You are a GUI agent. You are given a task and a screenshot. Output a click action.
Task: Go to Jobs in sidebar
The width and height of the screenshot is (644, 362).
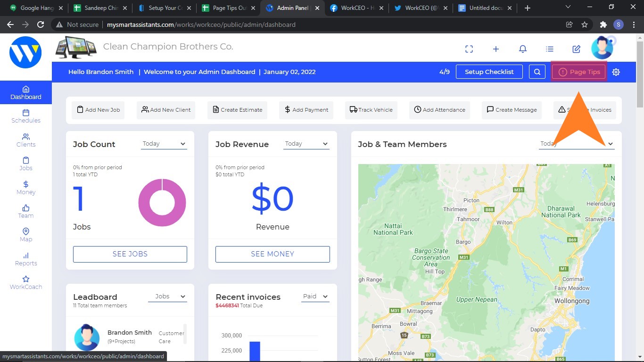click(26, 164)
